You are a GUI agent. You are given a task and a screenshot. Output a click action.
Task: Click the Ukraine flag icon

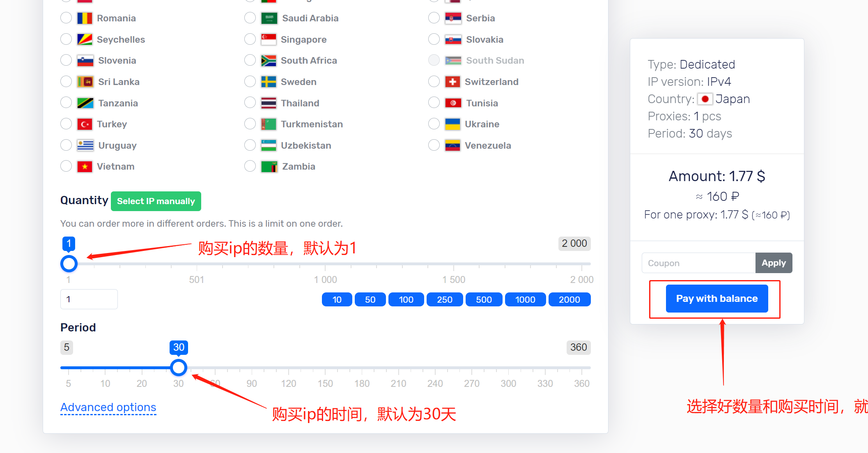452,124
